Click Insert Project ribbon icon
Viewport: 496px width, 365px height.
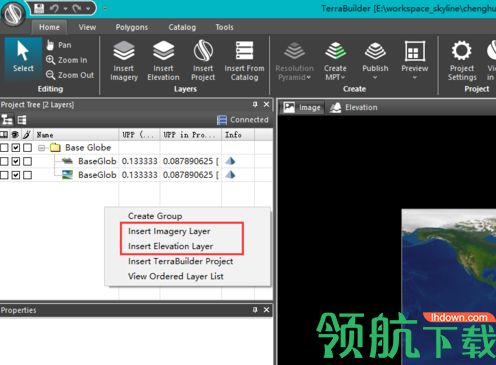click(203, 61)
